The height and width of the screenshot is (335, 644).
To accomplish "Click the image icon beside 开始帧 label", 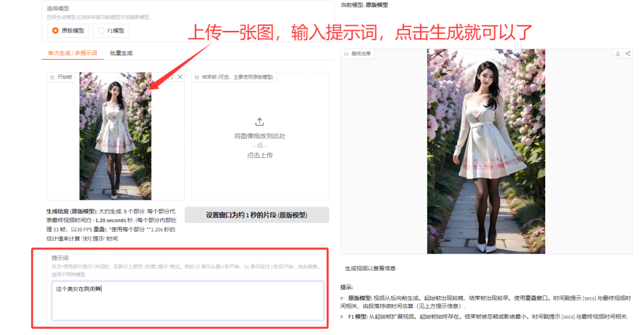I will click(x=52, y=77).
